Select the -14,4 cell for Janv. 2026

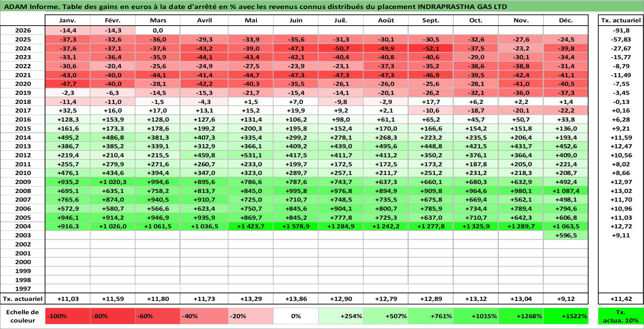(68, 30)
